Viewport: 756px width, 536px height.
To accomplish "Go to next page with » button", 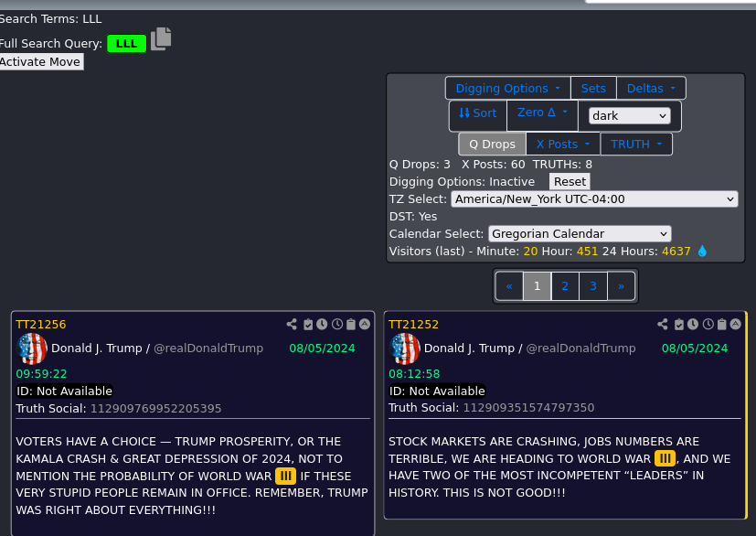I will [621, 286].
